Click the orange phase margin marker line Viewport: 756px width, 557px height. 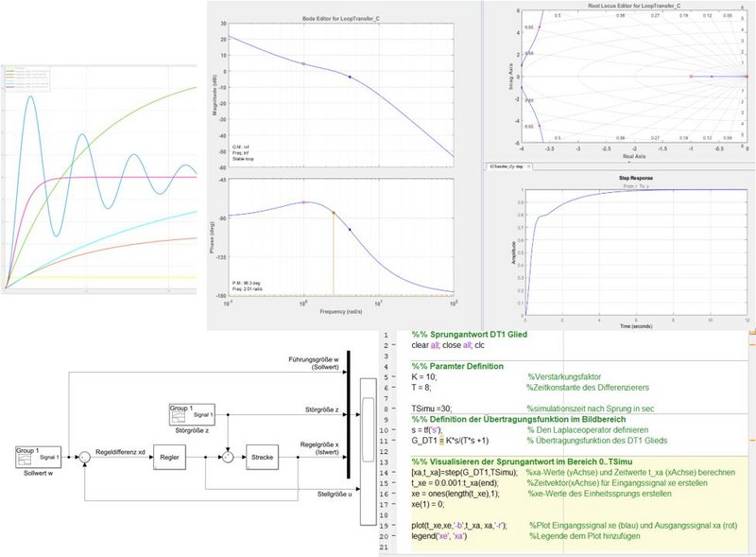click(333, 251)
